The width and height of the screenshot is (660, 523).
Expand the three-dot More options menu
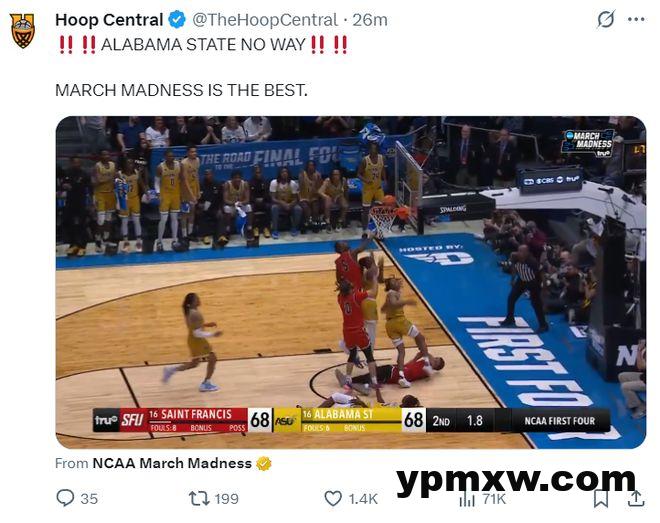click(636, 20)
